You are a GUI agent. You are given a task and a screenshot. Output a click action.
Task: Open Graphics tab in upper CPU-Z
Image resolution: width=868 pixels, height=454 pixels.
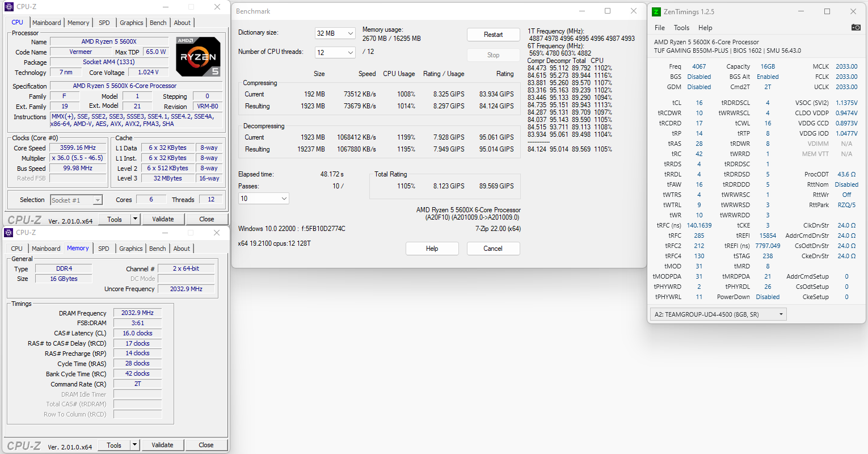(132, 23)
